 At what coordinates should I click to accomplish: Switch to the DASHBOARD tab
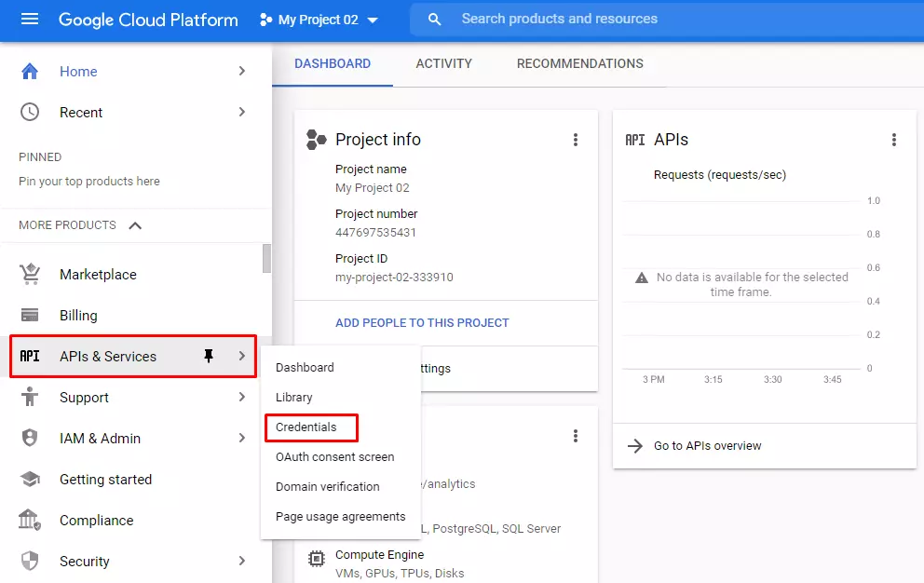(333, 63)
